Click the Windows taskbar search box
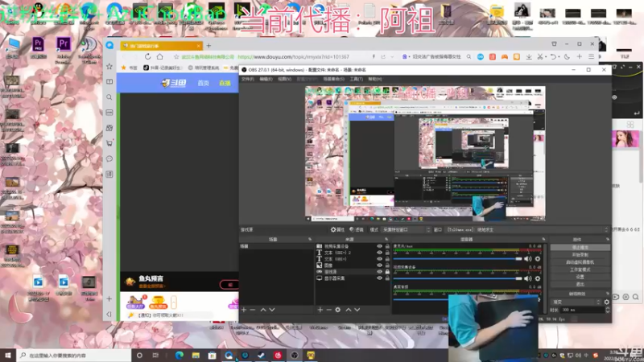Screen dimensions: 644x362 pyautogui.click(x=74, y=356)
